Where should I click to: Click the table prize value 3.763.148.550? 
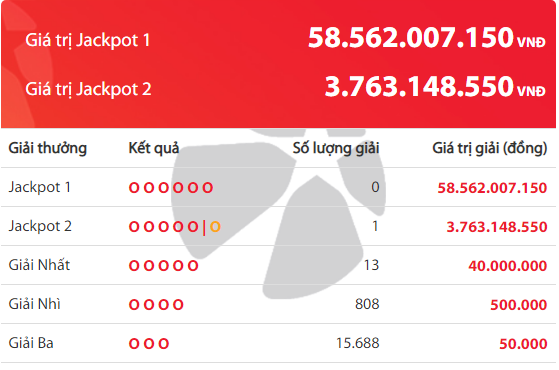tap(497, 227)
